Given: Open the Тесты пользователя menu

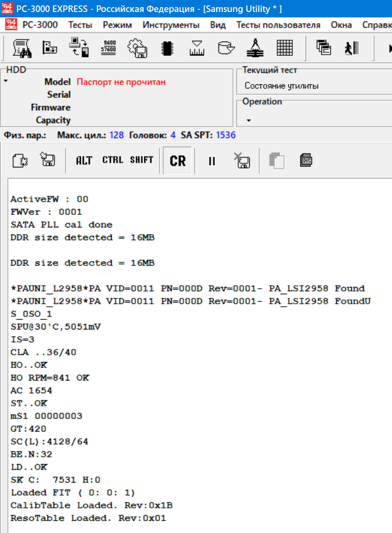Looking at the screenshot, I should pos(279,25).
